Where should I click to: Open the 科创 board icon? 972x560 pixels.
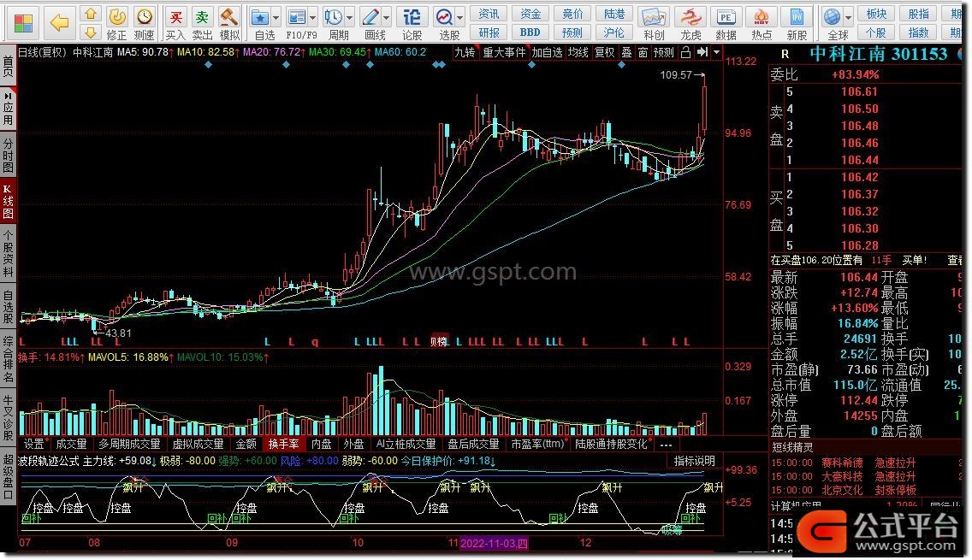(654, 24)
